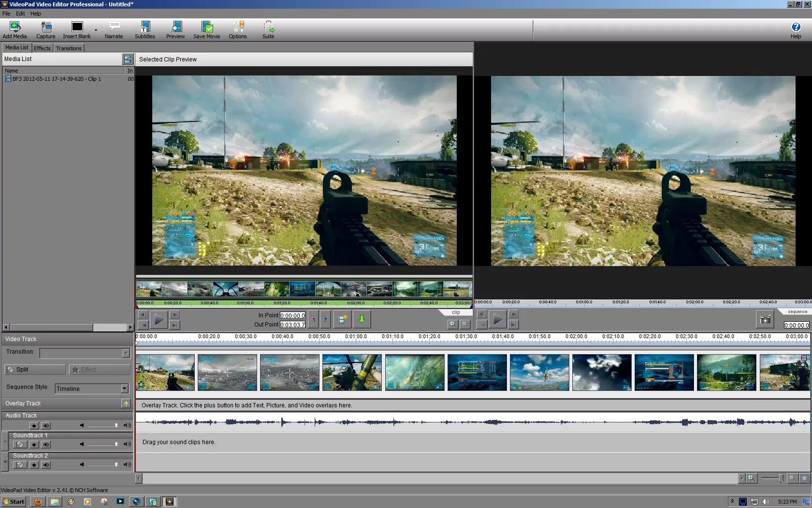Image resolution: width=812 pixels, height=508 pixels.
Task: Expand Soundtrack 2 with the down arrow
Action: pos(5,461)
